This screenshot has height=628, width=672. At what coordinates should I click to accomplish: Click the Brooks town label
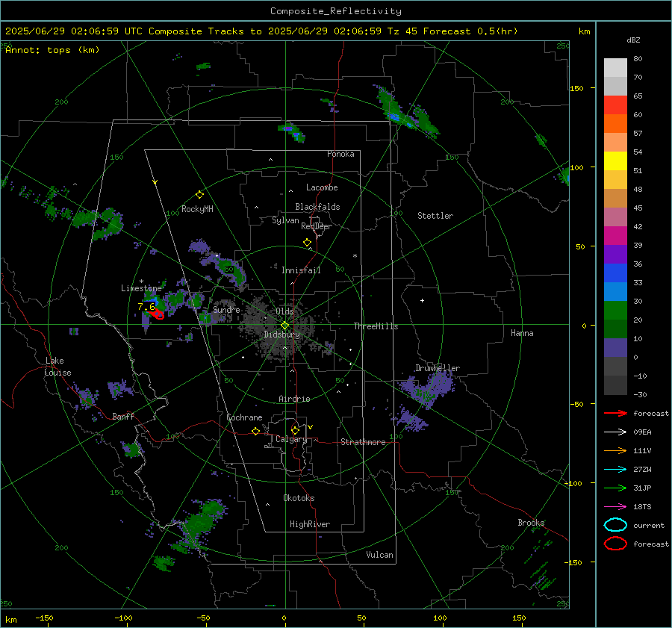tap(531, 523)
